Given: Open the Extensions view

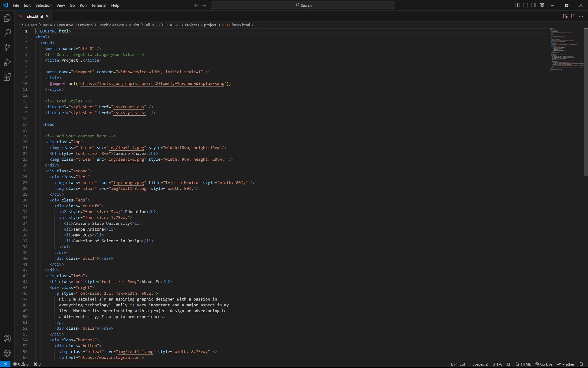Looking at the screenshot, I should coord(7,77).
